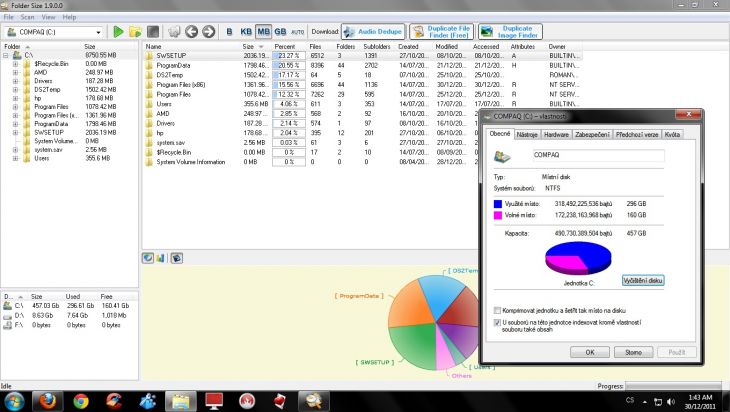
Task: Open Firefox from the taskbar
Action: (x=47, y=401)
